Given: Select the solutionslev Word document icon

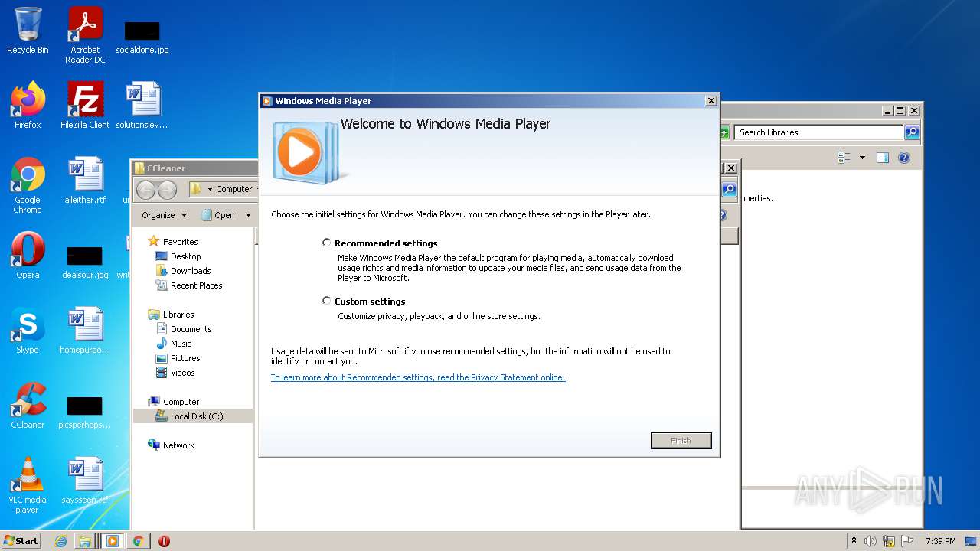Looking at the screenshot, I should click(142, 105).
